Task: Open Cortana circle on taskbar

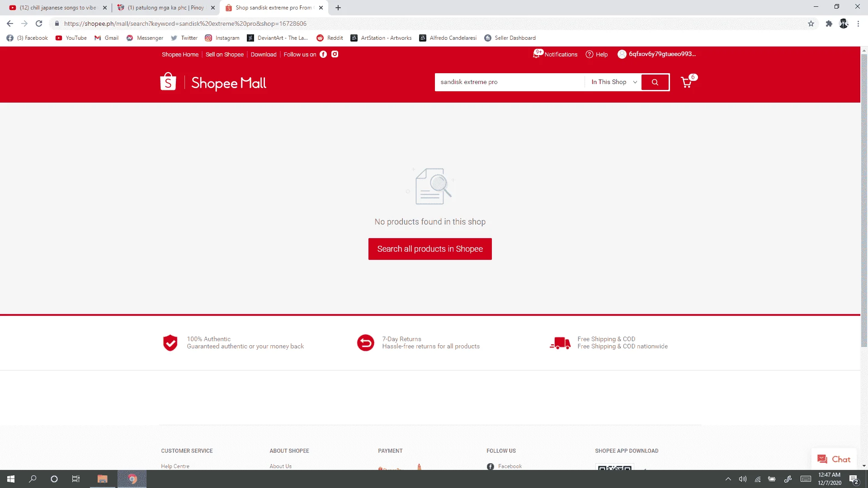Action: 54,479
